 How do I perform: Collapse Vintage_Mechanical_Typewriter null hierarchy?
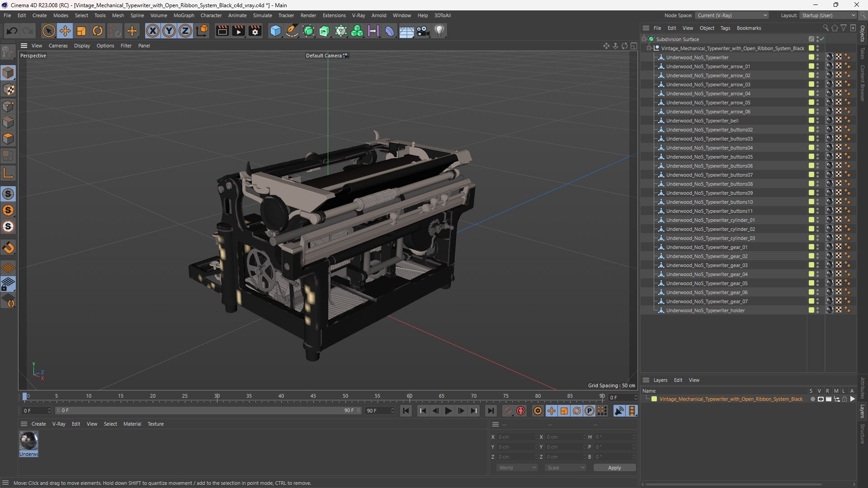649,48
